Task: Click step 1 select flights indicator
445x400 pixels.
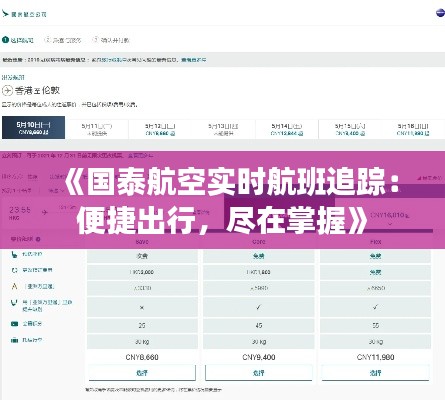Action: pyautogui.click(x=18, y=40)
